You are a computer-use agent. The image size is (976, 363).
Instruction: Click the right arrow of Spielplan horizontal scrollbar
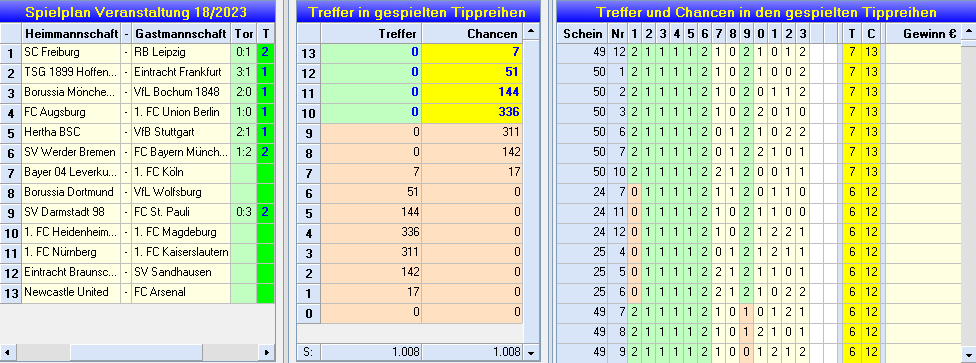pyautogui.click(x=267, y=352)
